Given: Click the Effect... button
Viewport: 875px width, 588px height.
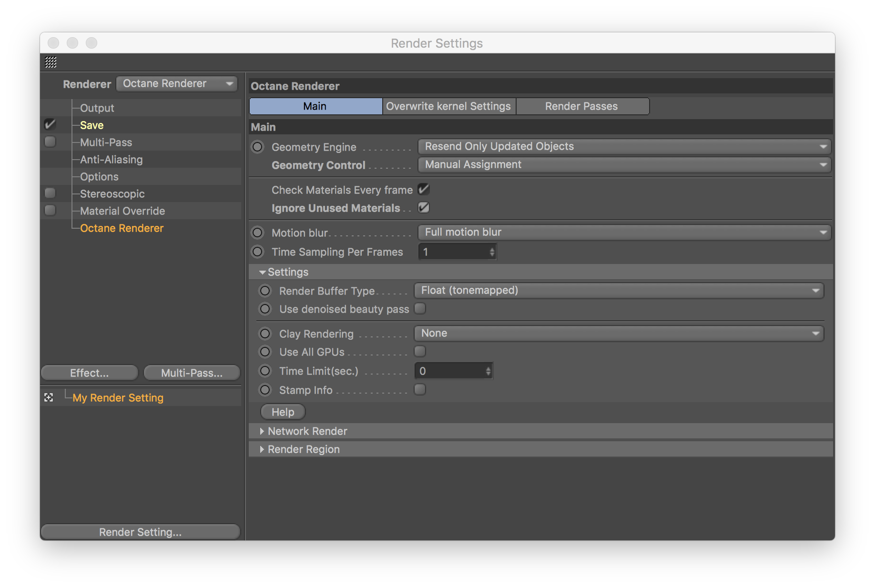Looking at the screenshot, I should point(90,373).
